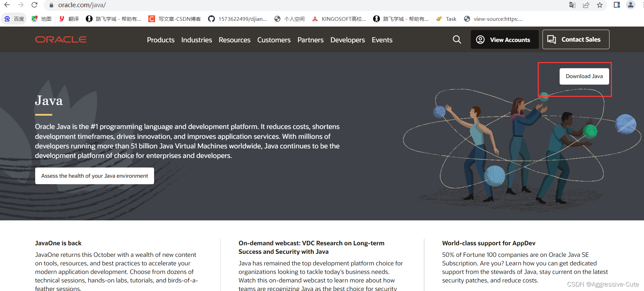
Task: Click the Java page title
Action: click(49, 101)
